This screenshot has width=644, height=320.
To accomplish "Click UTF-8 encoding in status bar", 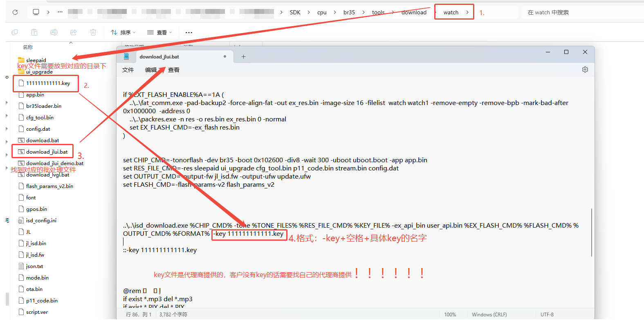I will pos(547,314).
